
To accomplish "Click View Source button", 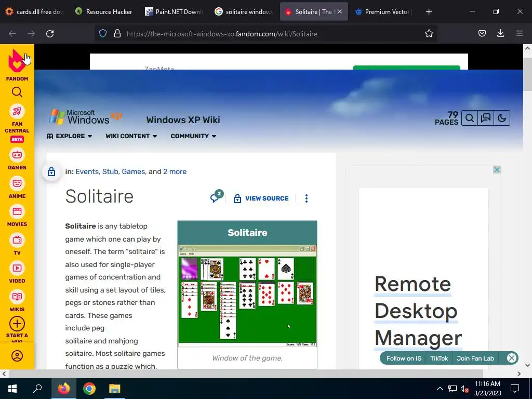I will 261,198.
